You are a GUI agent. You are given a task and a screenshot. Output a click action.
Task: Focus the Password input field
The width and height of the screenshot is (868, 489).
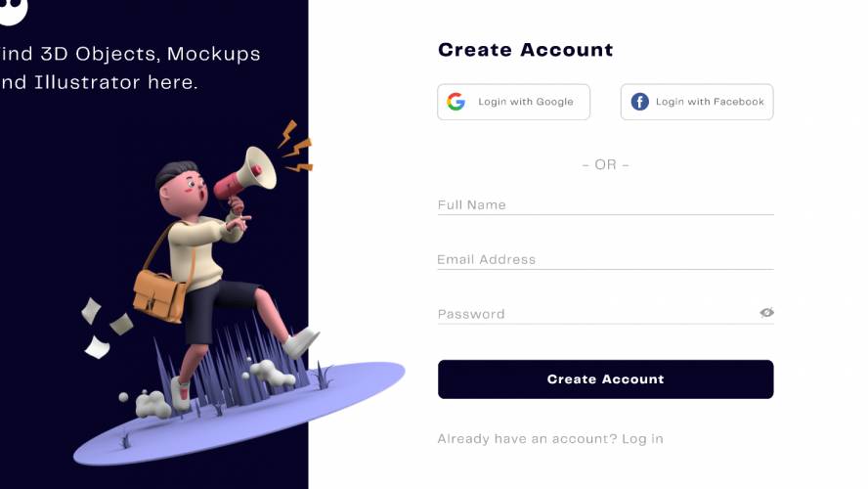pos(596,314)
